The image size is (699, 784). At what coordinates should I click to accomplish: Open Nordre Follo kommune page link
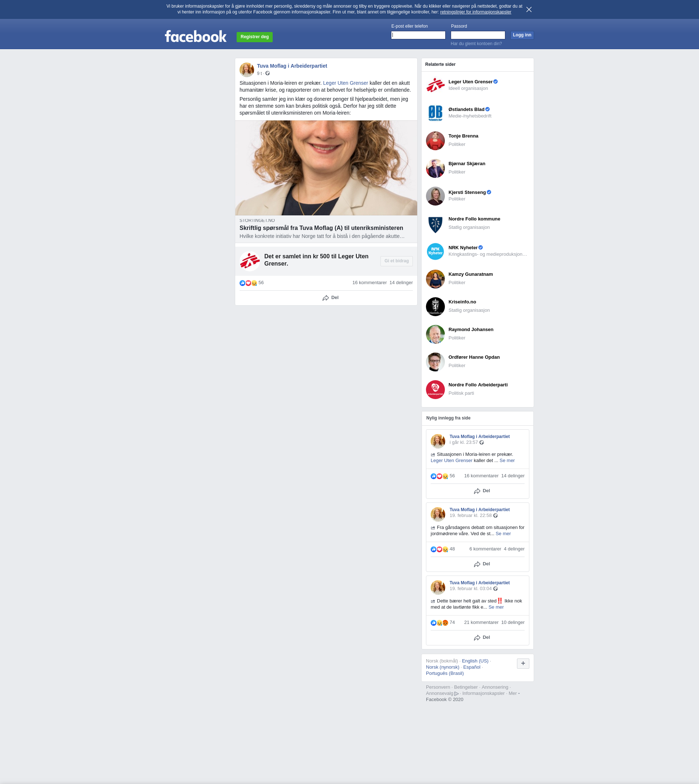point(474,219)
